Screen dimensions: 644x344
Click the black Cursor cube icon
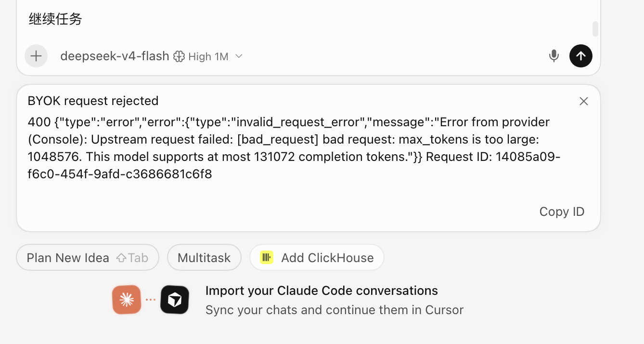175,300
